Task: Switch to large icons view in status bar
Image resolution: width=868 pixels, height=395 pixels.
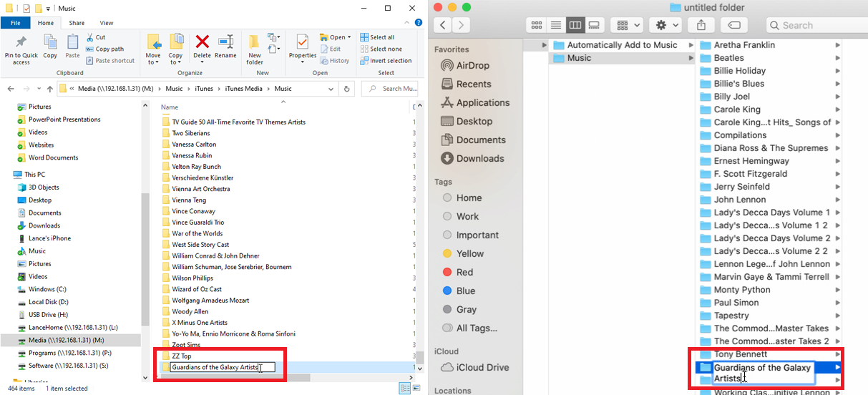Action: (417, 389)
